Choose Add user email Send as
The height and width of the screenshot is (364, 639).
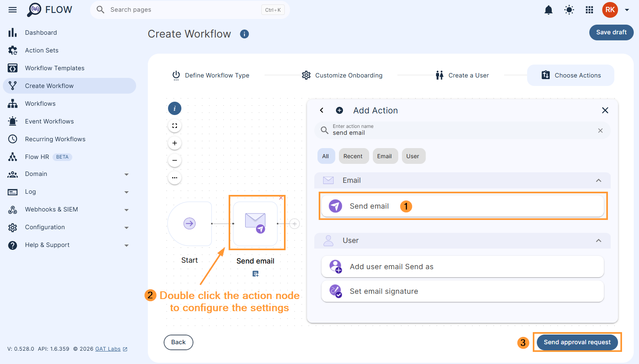(x=462, y=267)
